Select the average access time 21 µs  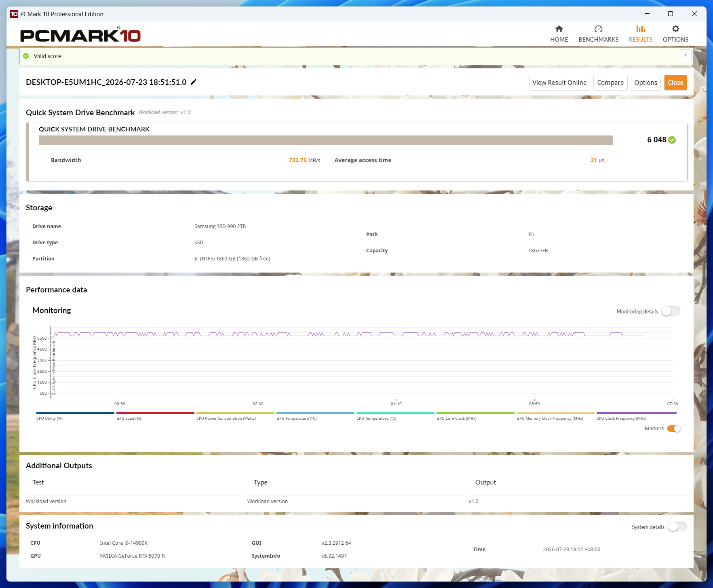click(597, 160)
